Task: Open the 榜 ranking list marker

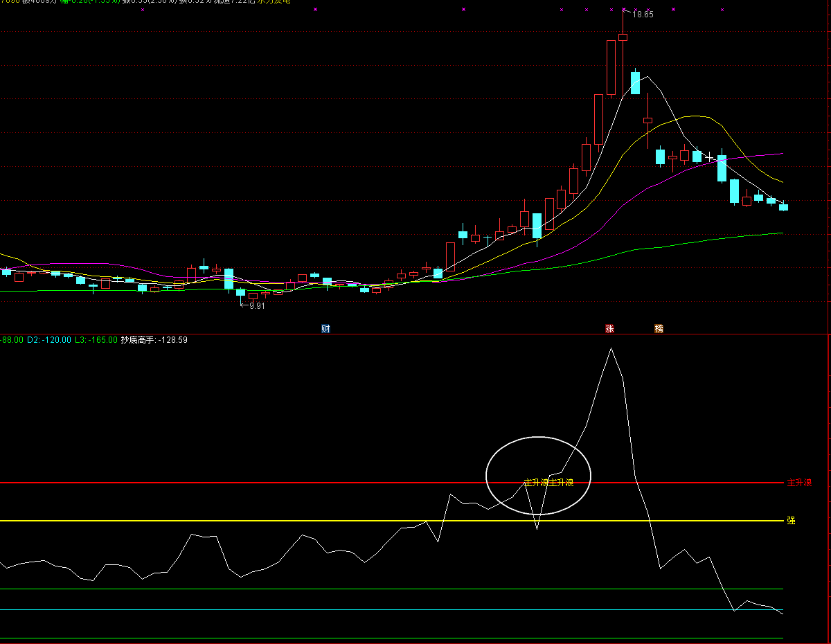Action: click(659, 329)
